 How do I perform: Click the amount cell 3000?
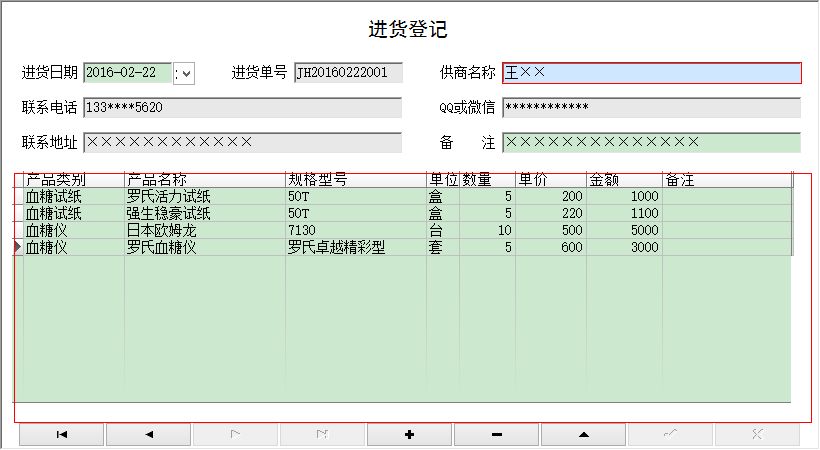pyautogui.click(x=624, y=247)
